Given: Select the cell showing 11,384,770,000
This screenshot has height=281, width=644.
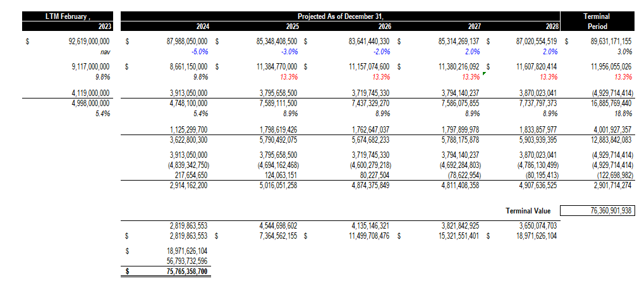Looking at the screenshot, I should pos(276,66).
